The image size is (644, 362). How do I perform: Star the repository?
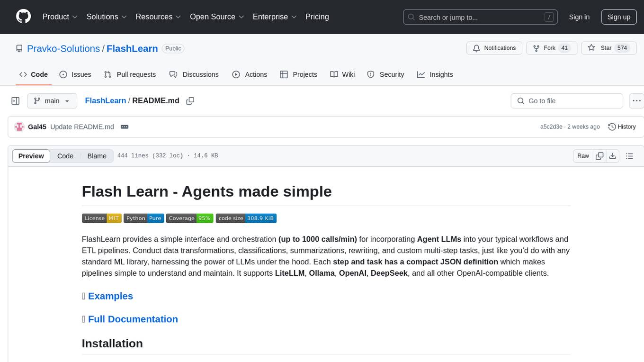609,48
